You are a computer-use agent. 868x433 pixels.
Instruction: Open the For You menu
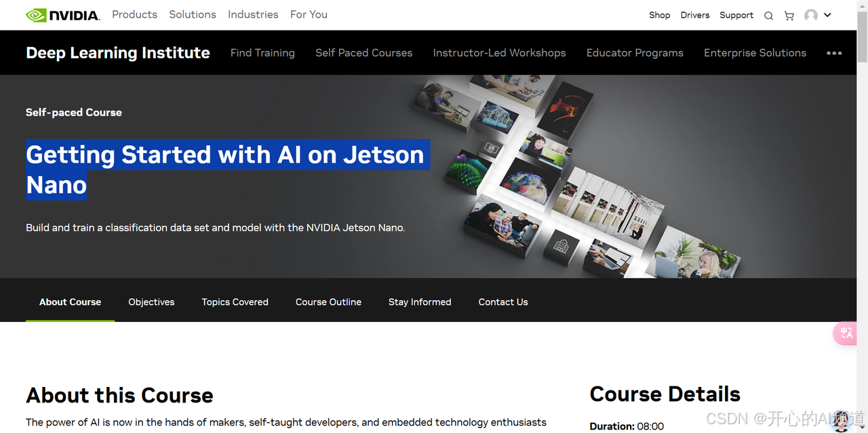click(x=309, y=14)
